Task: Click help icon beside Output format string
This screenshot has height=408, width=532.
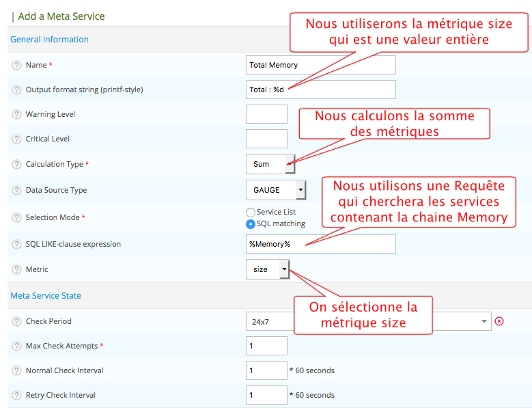Action: point(16,90)
